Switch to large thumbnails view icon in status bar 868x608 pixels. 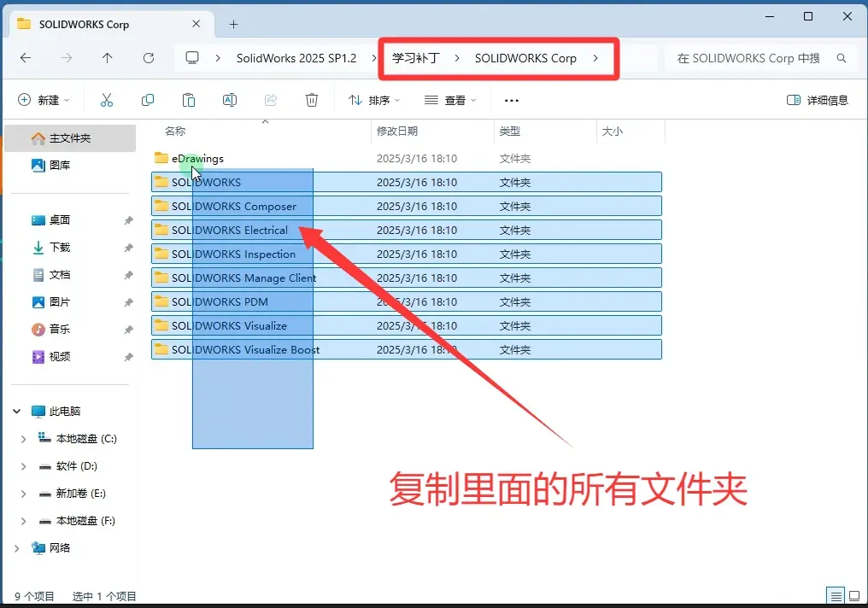pyautogui.click(x=854, y=596)
